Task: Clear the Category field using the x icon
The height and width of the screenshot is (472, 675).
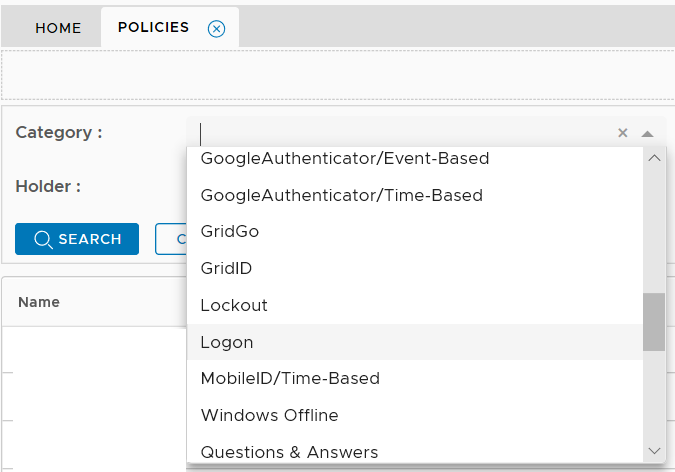Action: [622, 133]
